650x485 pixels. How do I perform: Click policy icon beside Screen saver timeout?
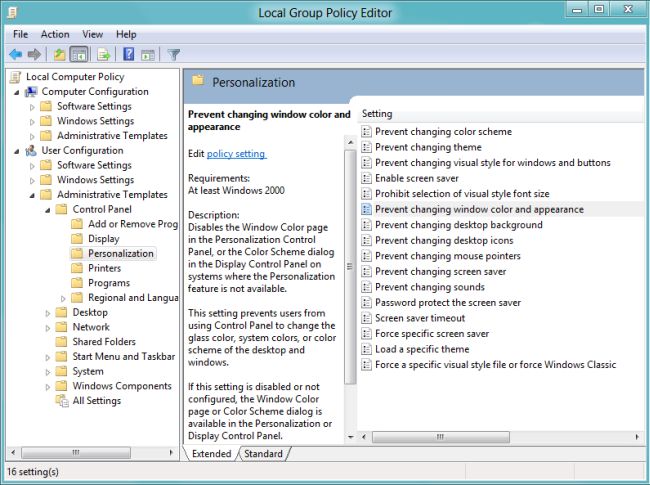[366, 318]
